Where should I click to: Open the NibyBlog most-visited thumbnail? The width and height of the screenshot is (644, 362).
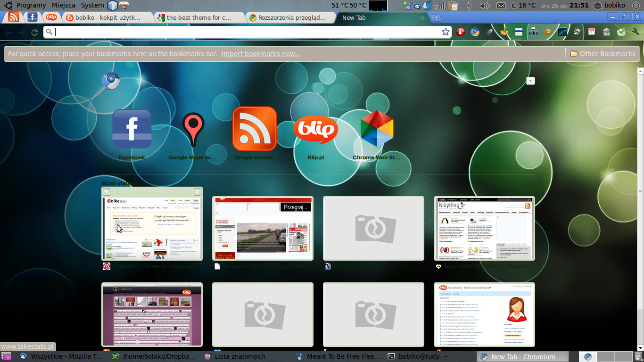[x=484, y=228]
